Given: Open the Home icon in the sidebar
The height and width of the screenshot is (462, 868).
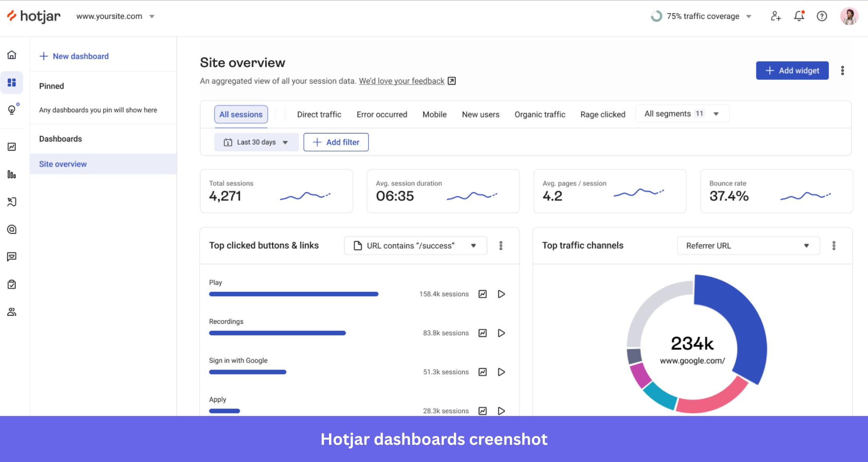Looking at the screenshot, I should point(12,55).
